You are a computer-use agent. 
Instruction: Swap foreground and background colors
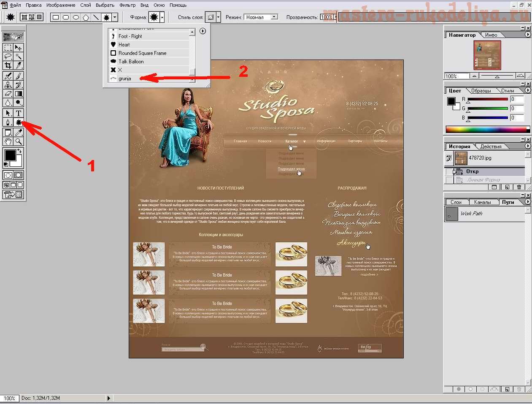pos(19,151)
